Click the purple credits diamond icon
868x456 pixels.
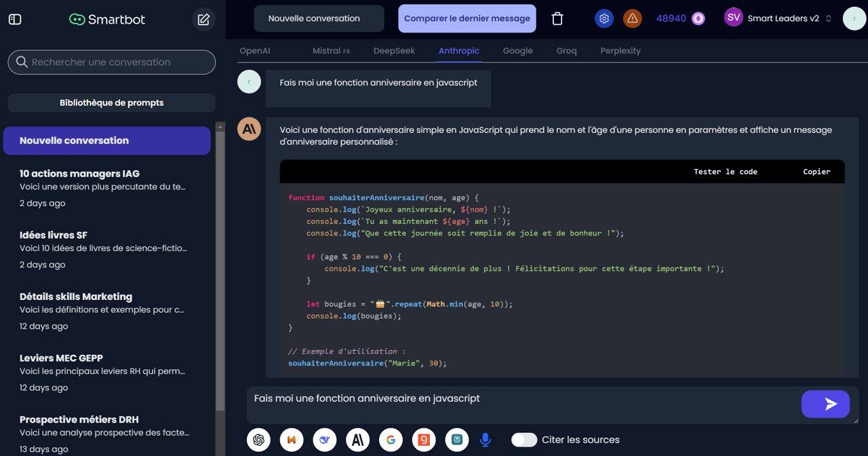click(x=698, y=18)
